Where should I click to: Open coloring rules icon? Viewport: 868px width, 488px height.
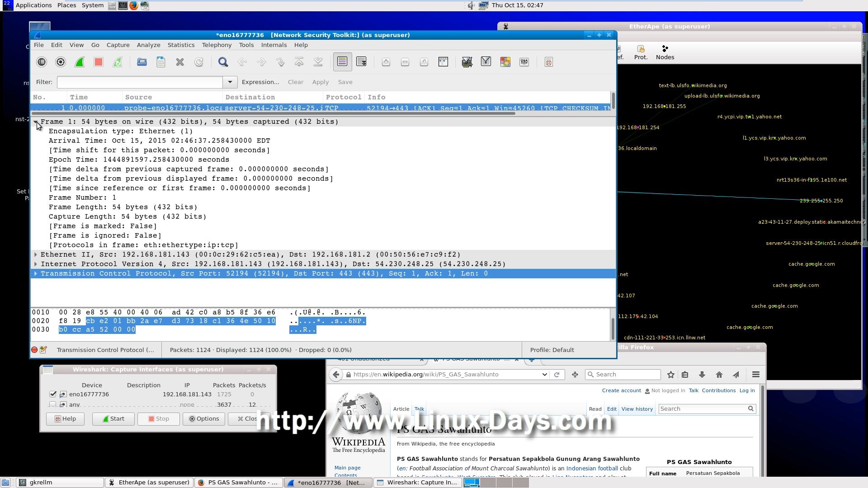tap(505, 62)
